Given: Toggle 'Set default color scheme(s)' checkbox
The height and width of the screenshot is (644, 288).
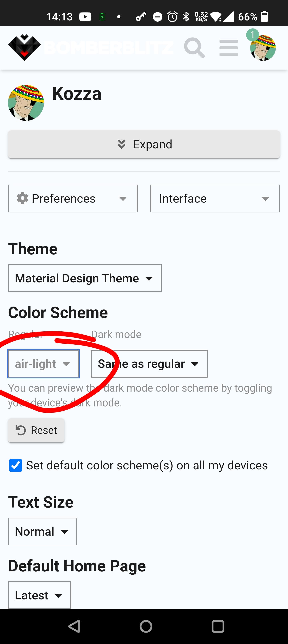Looking at the screenshot, I should pos(15,465).
